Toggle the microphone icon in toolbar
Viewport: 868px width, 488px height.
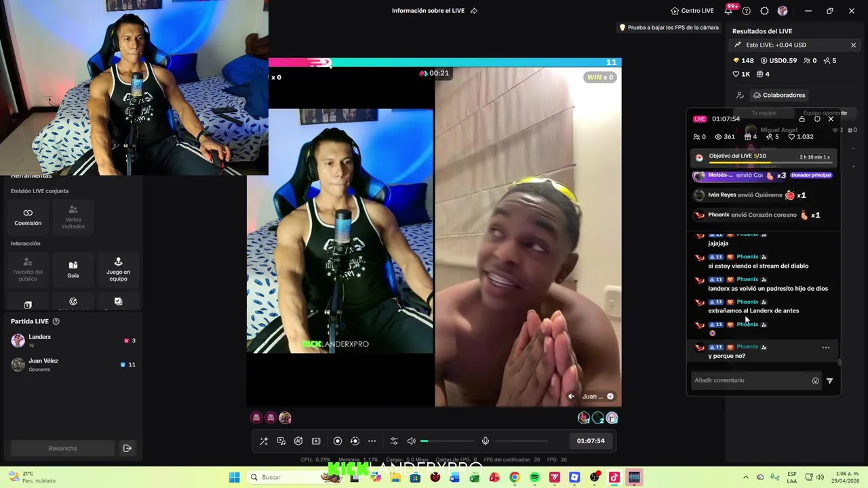(x=486, y=441)
